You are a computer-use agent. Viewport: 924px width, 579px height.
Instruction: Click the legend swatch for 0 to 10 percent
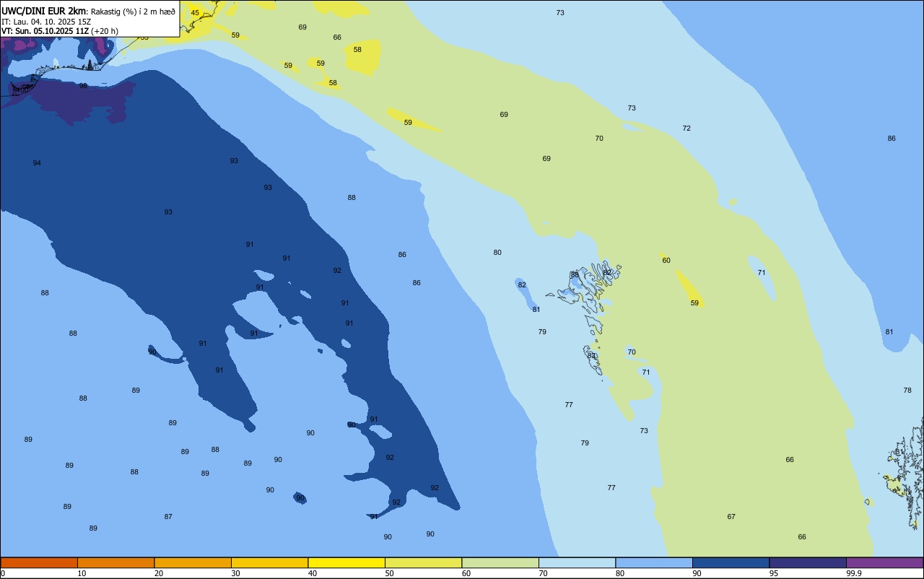pos(39,562)
